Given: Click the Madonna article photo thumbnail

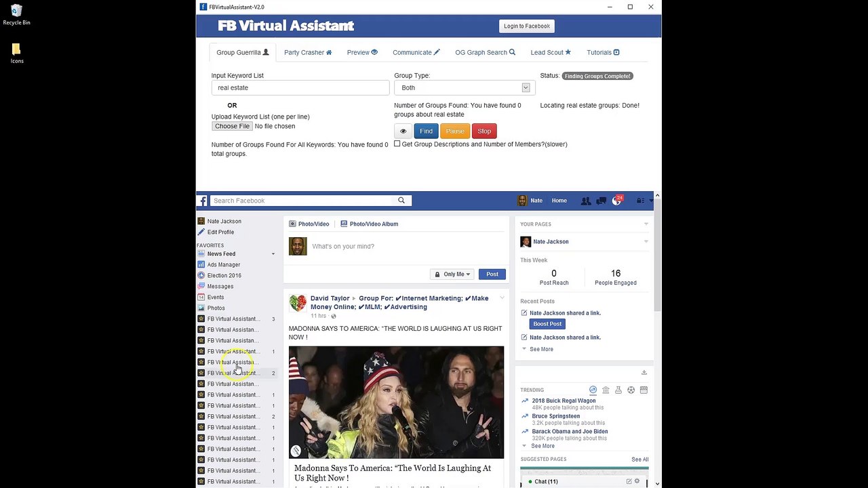Looking at the screenshot, I should pyautogui.click(x=396, y=403).
